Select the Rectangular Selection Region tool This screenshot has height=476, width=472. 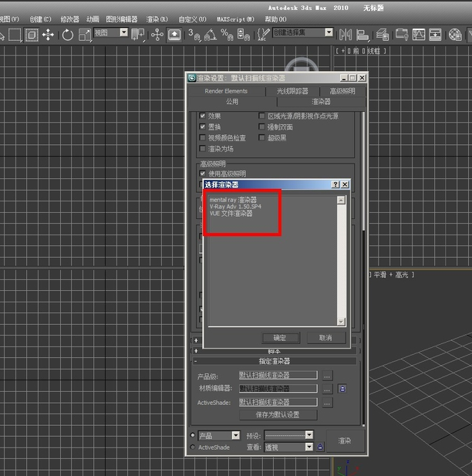coord(15,35)
